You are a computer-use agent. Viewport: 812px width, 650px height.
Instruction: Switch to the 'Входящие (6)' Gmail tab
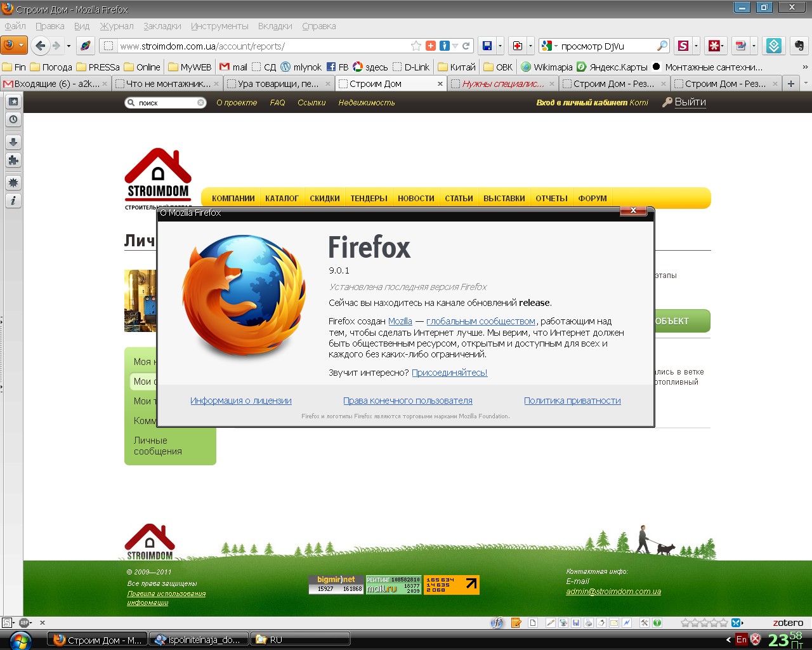point(56,83)
